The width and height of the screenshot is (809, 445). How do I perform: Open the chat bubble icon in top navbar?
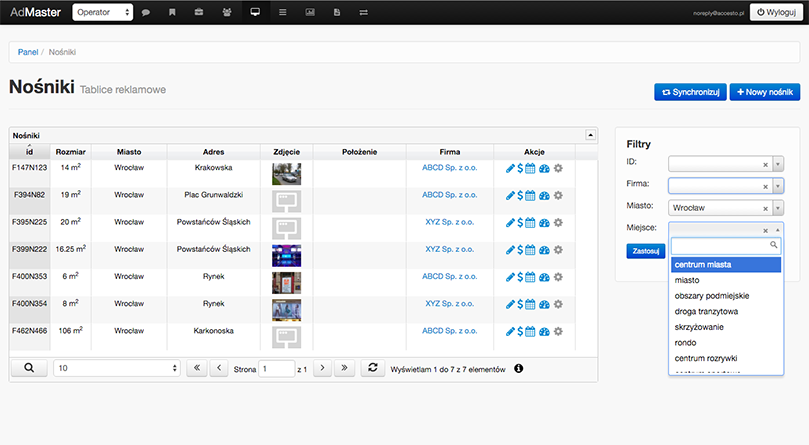point(146,12)
